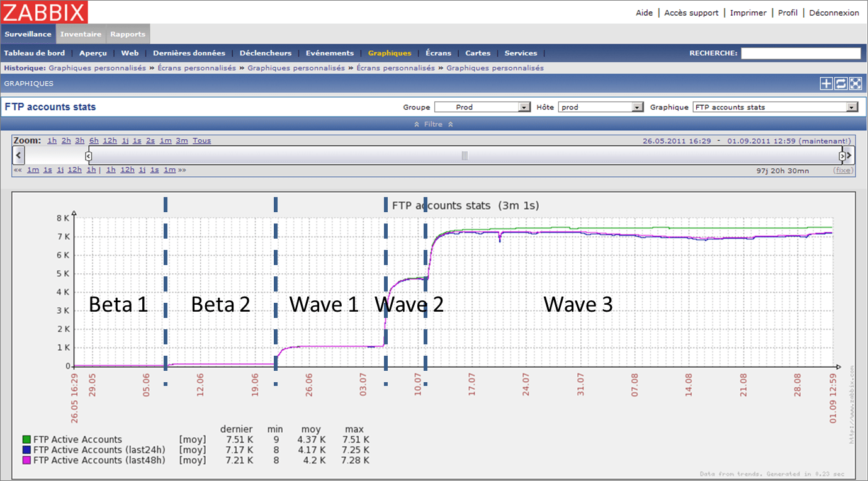Click the left handle of the time range
This screenshot has width=868, height=481.
click(88, 156)
